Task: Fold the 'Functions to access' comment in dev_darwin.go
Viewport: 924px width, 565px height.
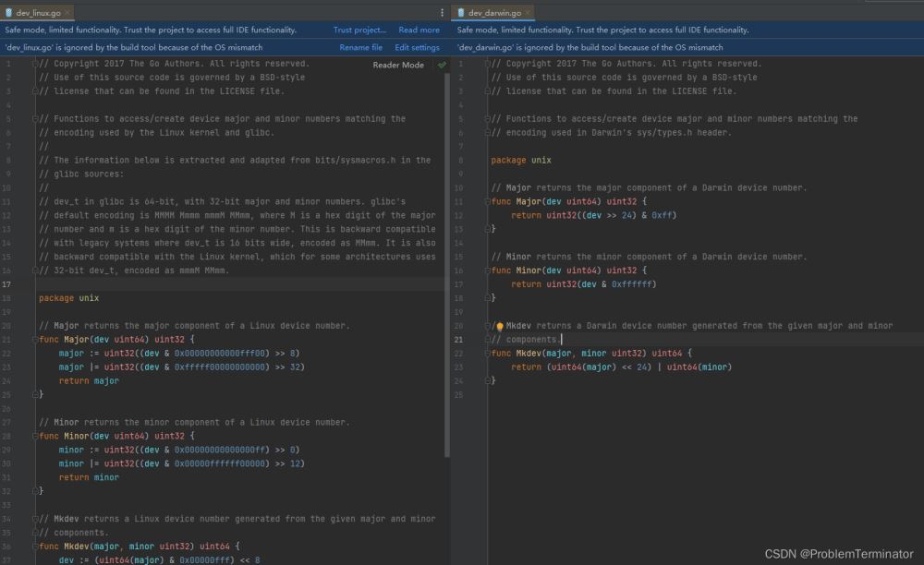Action: click(x=487, y=119)
